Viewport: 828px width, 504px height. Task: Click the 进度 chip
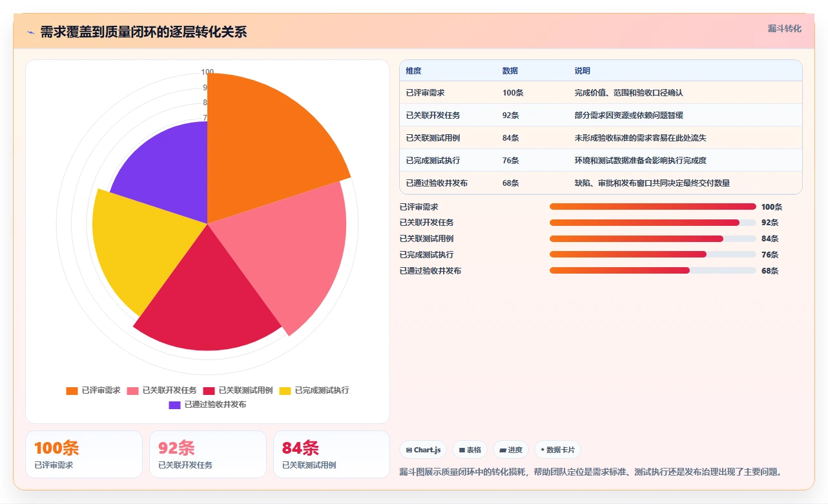tap(510, 450)
